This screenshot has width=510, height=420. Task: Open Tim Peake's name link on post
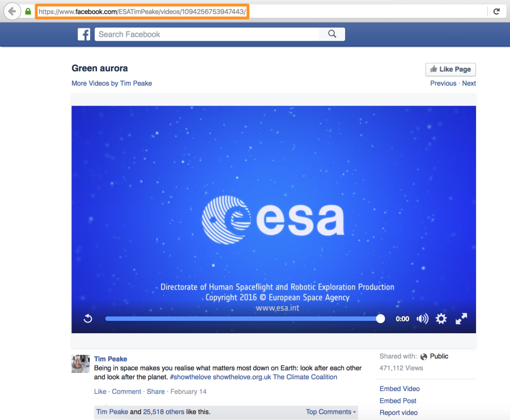[110, 359]
